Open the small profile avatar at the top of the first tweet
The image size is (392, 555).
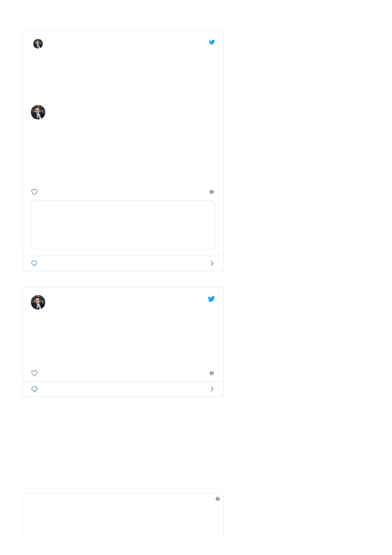click(x=38, y=44)
